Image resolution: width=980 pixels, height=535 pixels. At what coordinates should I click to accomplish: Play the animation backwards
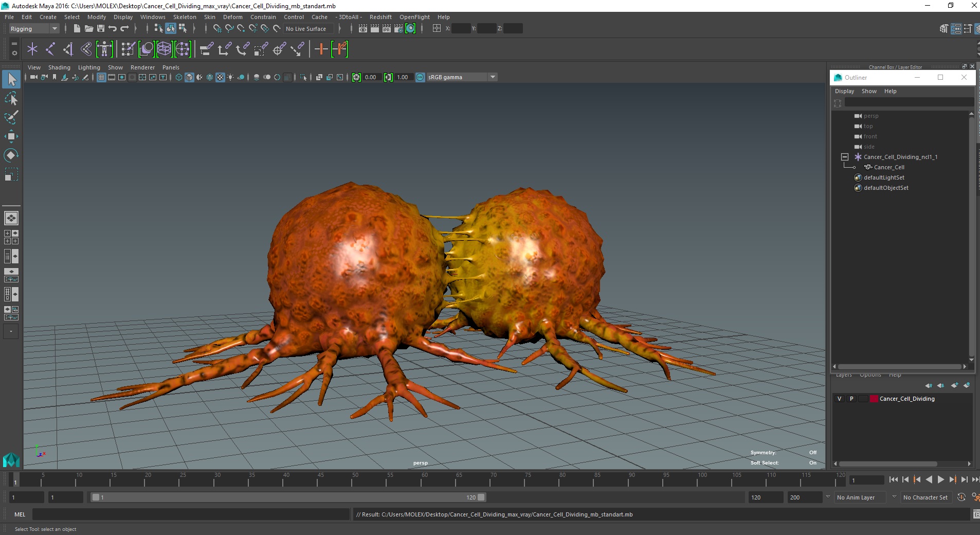tap(929, 479)
